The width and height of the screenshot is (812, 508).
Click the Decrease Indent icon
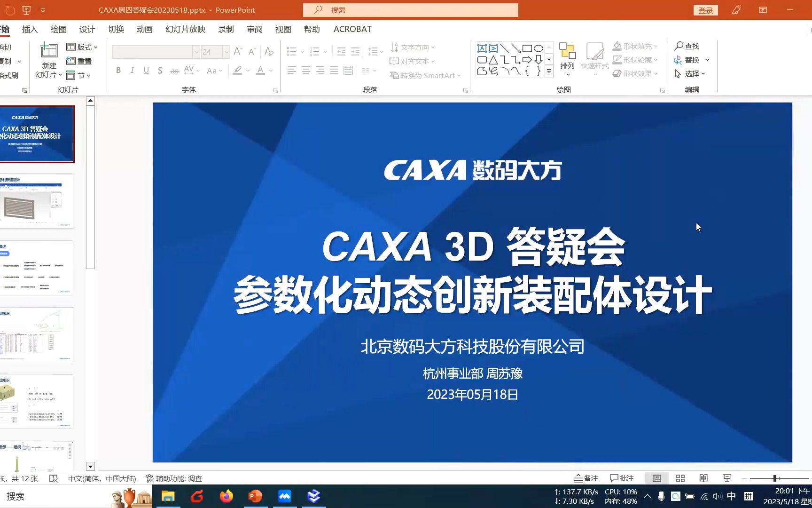[x=341, y=51]
